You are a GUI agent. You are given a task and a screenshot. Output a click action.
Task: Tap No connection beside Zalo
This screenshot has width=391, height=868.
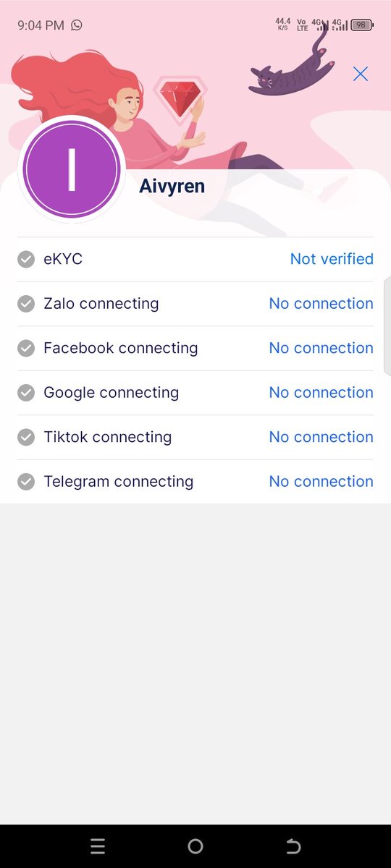coord(321,304)
